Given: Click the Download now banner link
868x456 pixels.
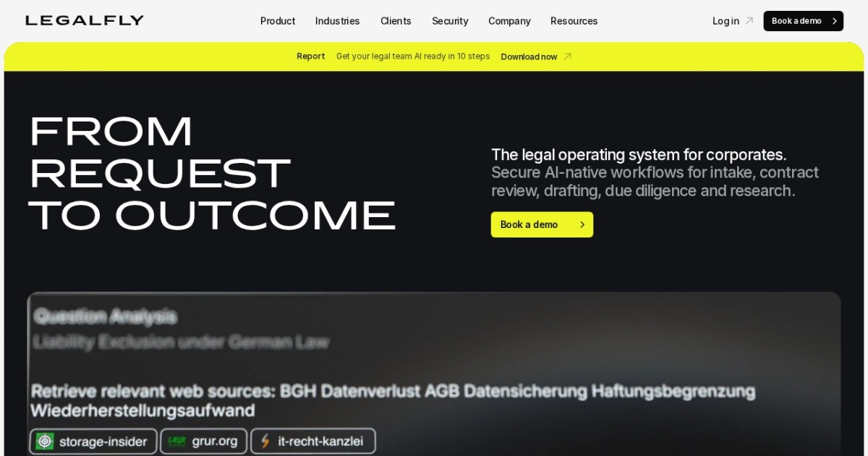Looking at the screenshot, I should pyautogui.click(x=529, y=56).
